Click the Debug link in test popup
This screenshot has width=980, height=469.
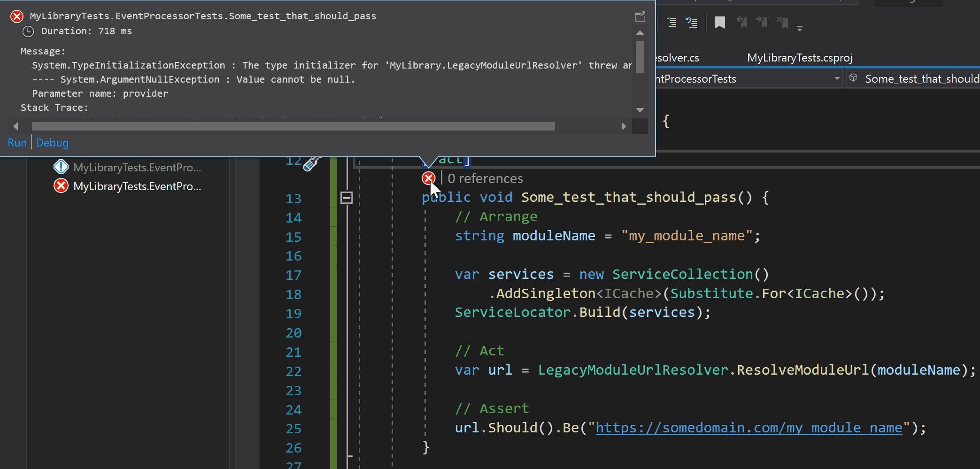click(x=52, y=143)
